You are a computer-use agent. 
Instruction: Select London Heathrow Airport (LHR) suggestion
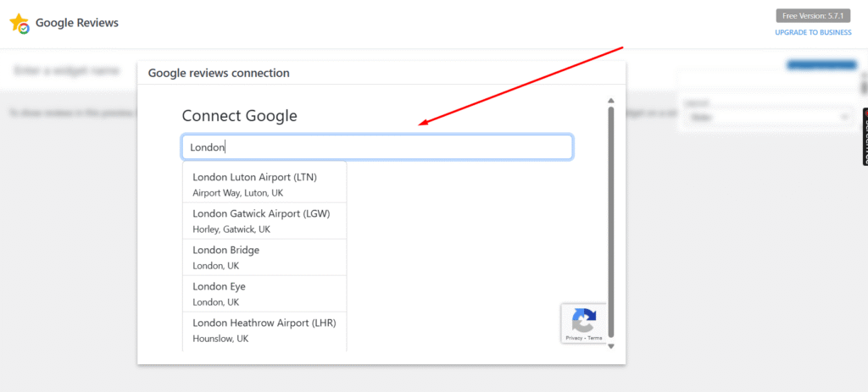(x=264, y=330)
